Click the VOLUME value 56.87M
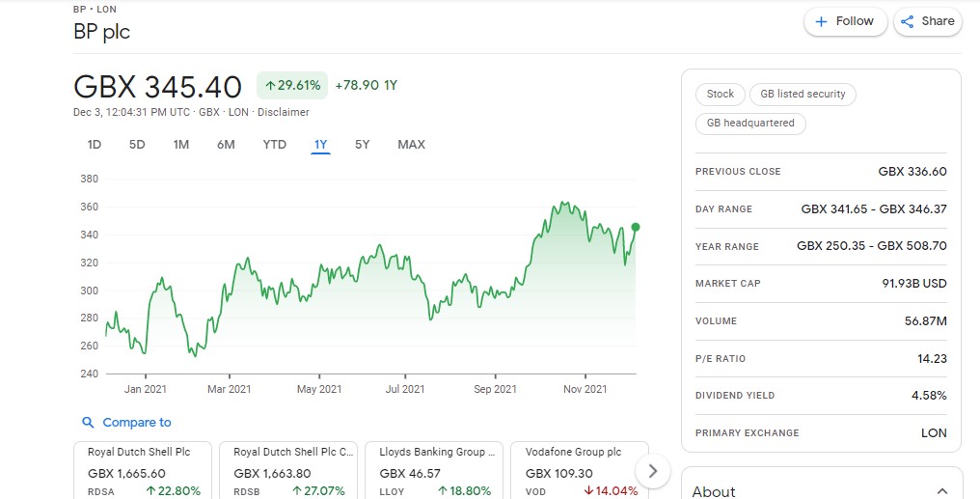Image resolution: width=980 pixels, height=499 pixels. point(926,320)
